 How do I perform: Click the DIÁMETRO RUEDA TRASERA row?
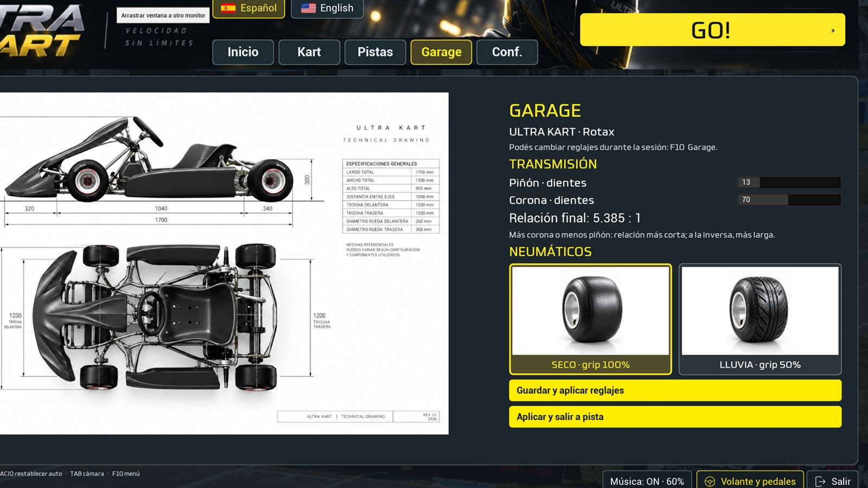pos(391,229)
